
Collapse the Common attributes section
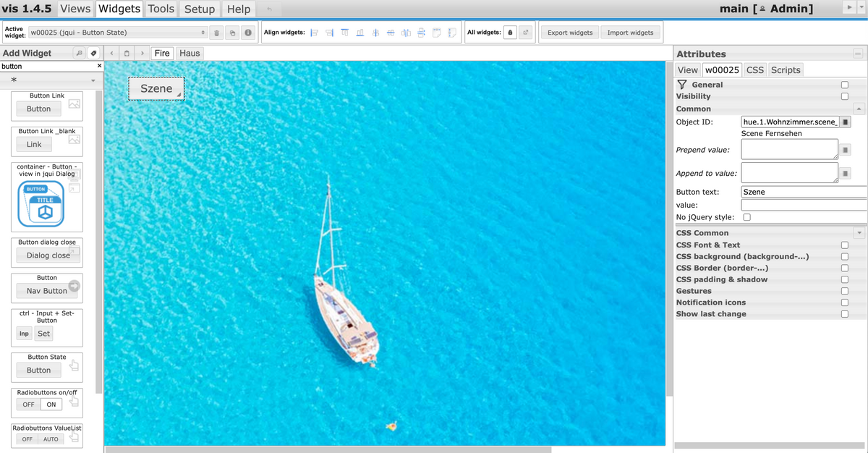click(x=859, y=109)
